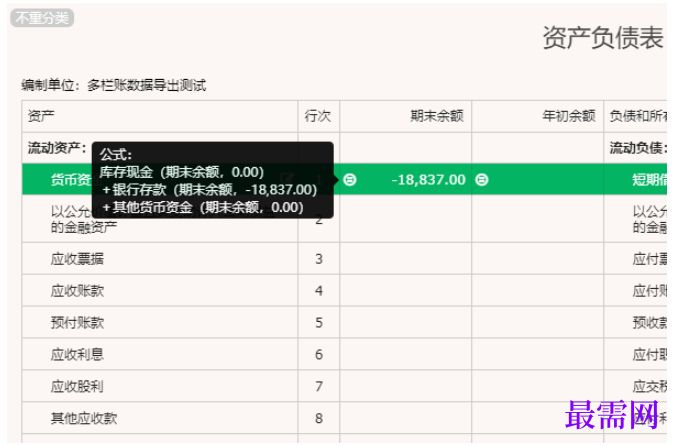
Task: Click beginning balance cell of 应收账款 row
Action: click(538, 291)
